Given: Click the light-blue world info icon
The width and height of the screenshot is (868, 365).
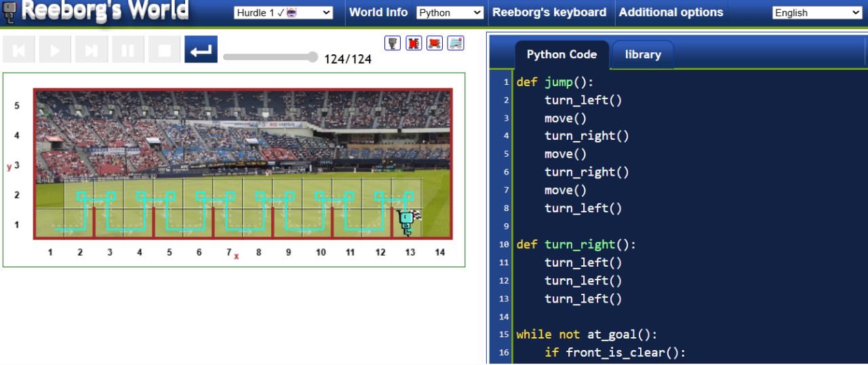Looking at the screenshot, I should pyautogui.click(x=456, y=43).
